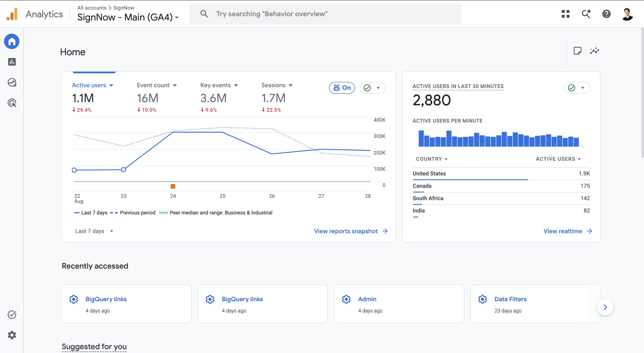Open the Google apps grid icon
Viewport: 644px width, 353px height.
[x=565, y=14]
